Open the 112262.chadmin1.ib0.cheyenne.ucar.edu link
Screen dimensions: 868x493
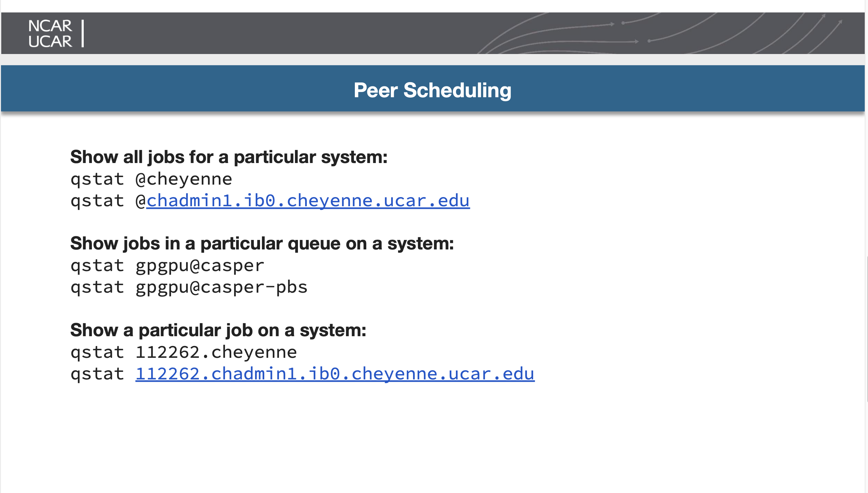pyautogui.click(x=335, y=374)
